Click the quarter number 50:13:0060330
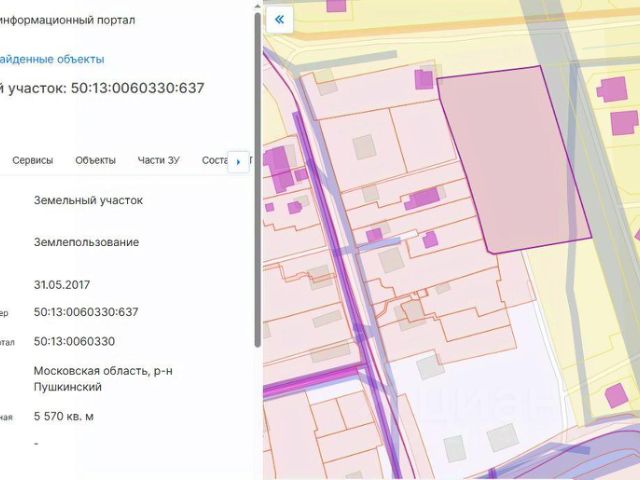Viewport: 640px width, 480px height. (74, 341)
